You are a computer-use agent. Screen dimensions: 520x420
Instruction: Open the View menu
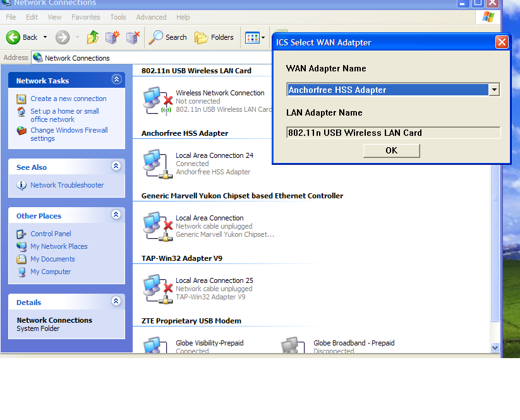[54, 17]
